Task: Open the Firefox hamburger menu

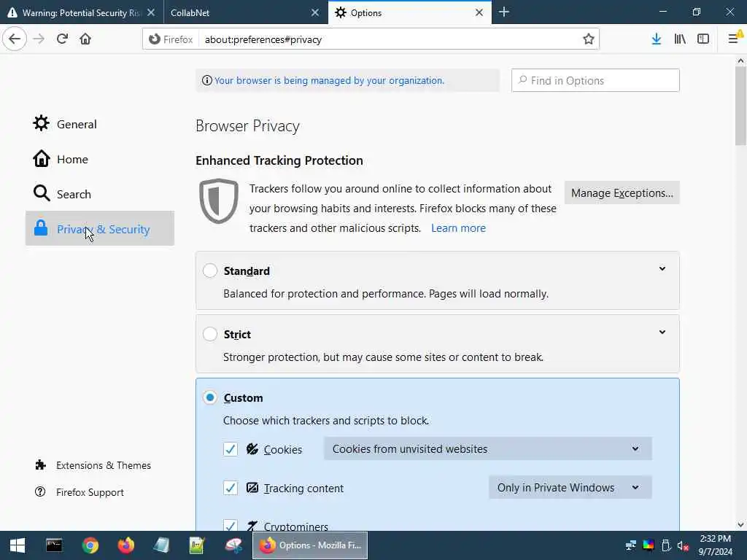Action: pyautogui.click(x=734, y=39)
